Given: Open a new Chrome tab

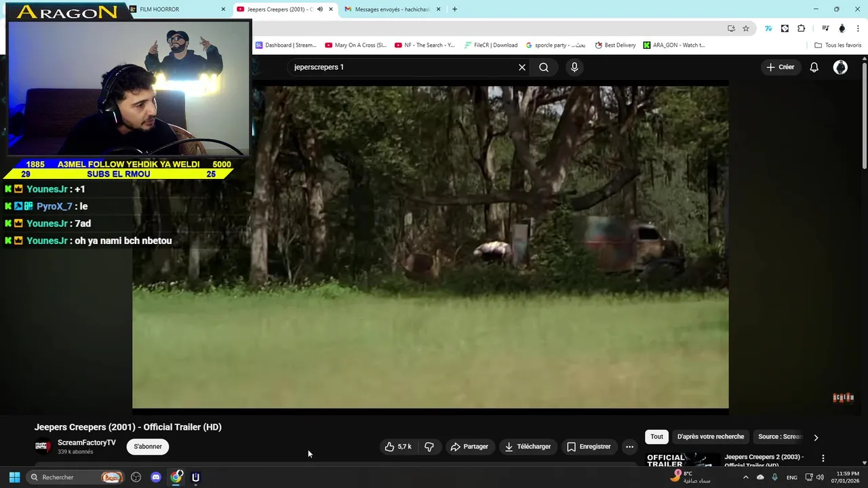Looking at the screenshot, I should point(454,9).
